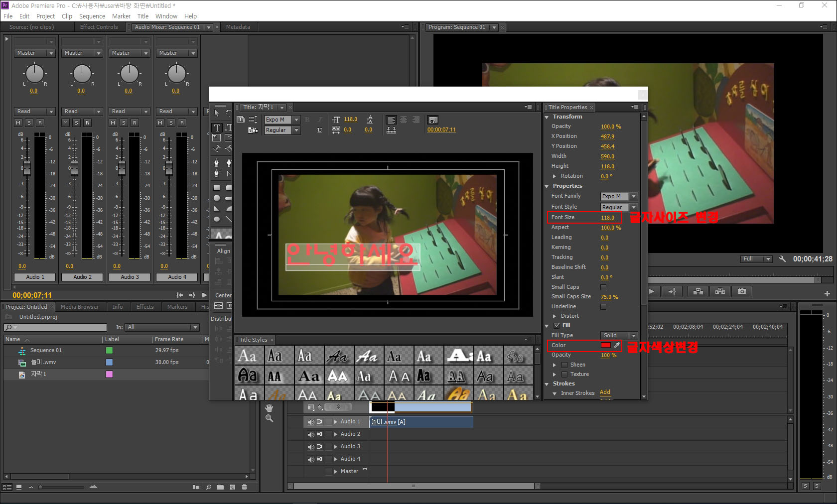Image resolution: width=837 pixels, height=504 pixels.
Task: Create new bin in Project panel
Action: pyautogui.click(x=220, y=487)
